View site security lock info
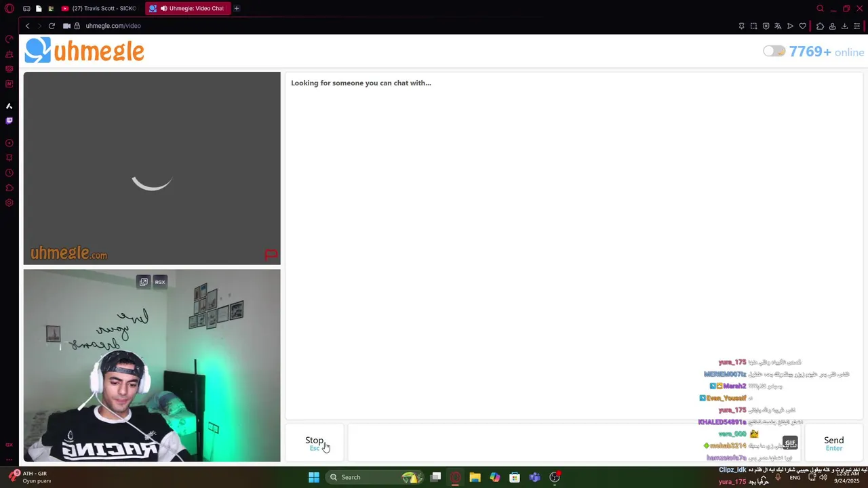Image resolution: width=868 pixels, height=488 pixels. click(x=77, y=26)
